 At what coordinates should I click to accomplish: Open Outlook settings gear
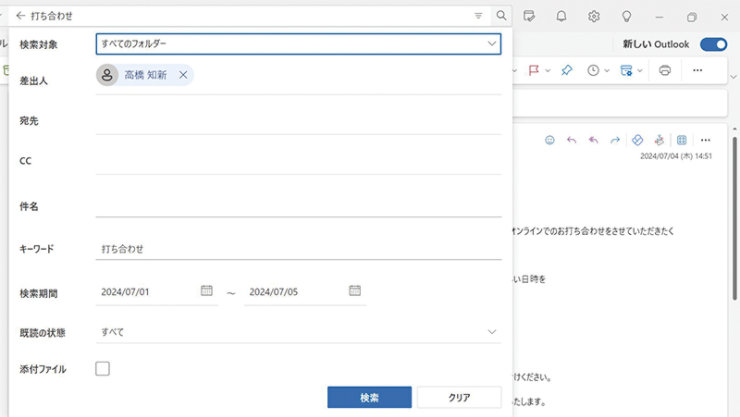tap(594, 16)
